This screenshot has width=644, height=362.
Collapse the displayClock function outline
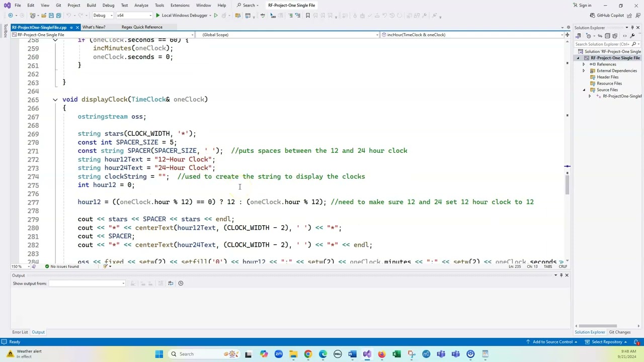55,100
